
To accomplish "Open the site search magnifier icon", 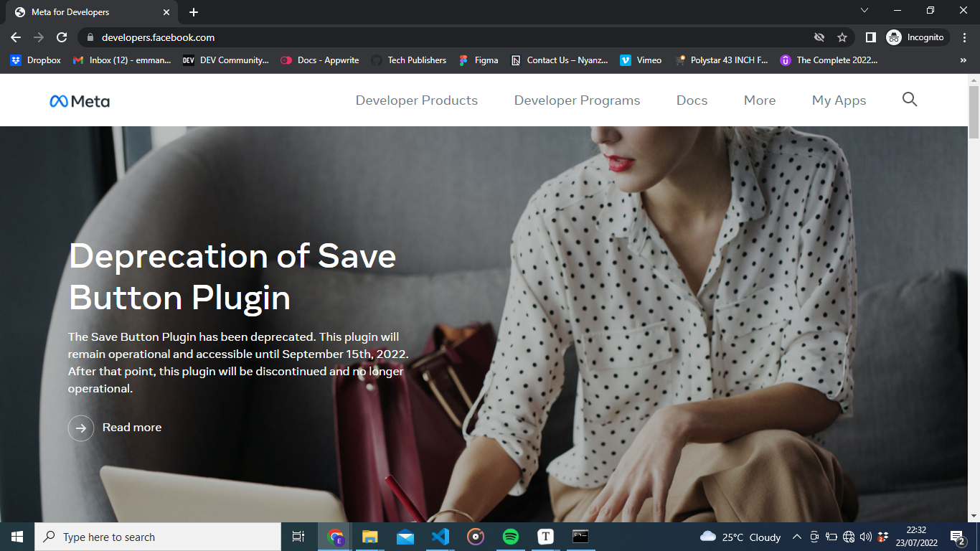I will (909, 100).
